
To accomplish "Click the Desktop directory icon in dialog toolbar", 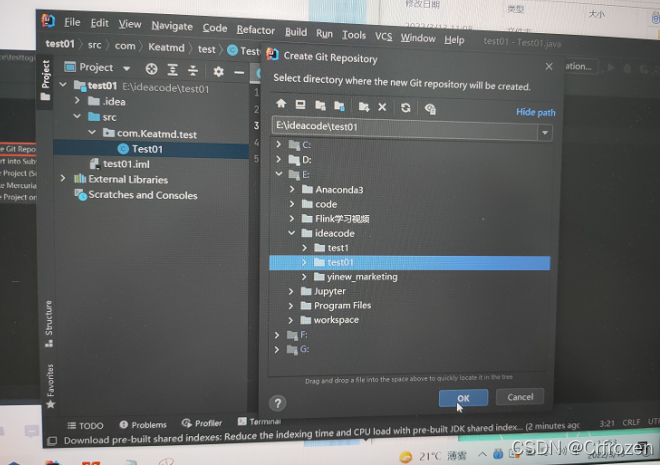I will [x=300, y=105].
